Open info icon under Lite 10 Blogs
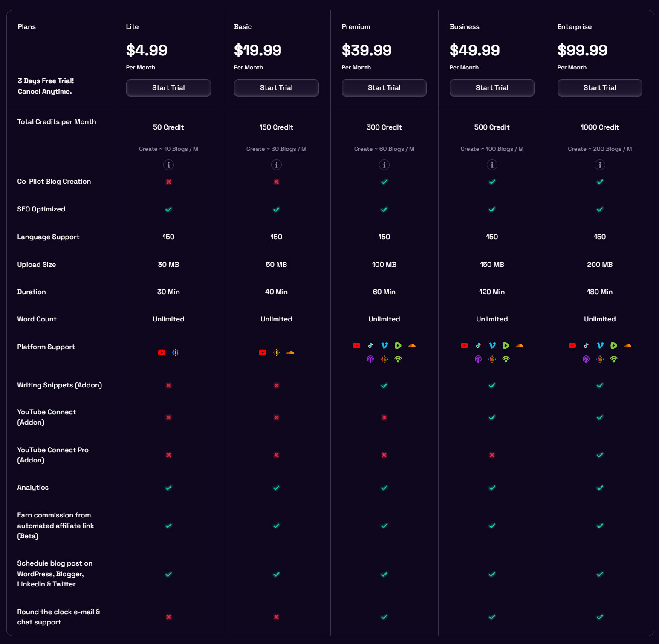This screenshot has width=659, height=644. point(168,165)
